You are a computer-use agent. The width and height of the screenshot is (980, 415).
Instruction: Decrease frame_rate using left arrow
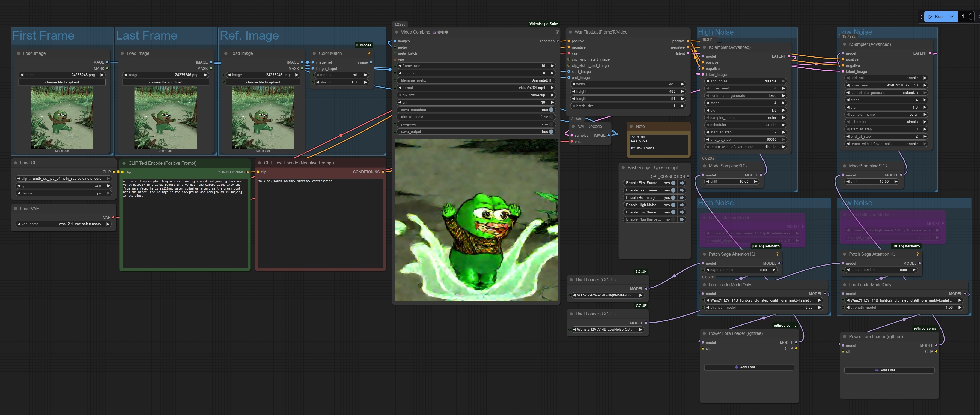point(400,66)
